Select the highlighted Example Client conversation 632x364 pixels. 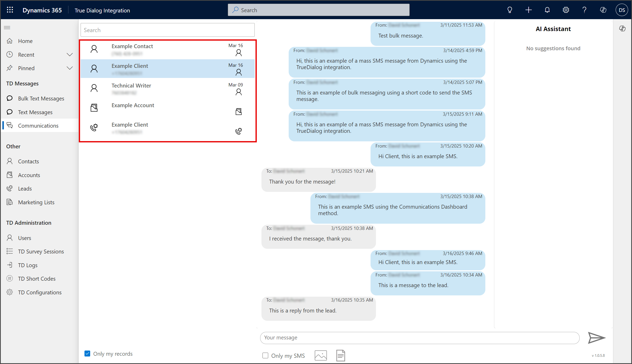(x=167, y=69)
